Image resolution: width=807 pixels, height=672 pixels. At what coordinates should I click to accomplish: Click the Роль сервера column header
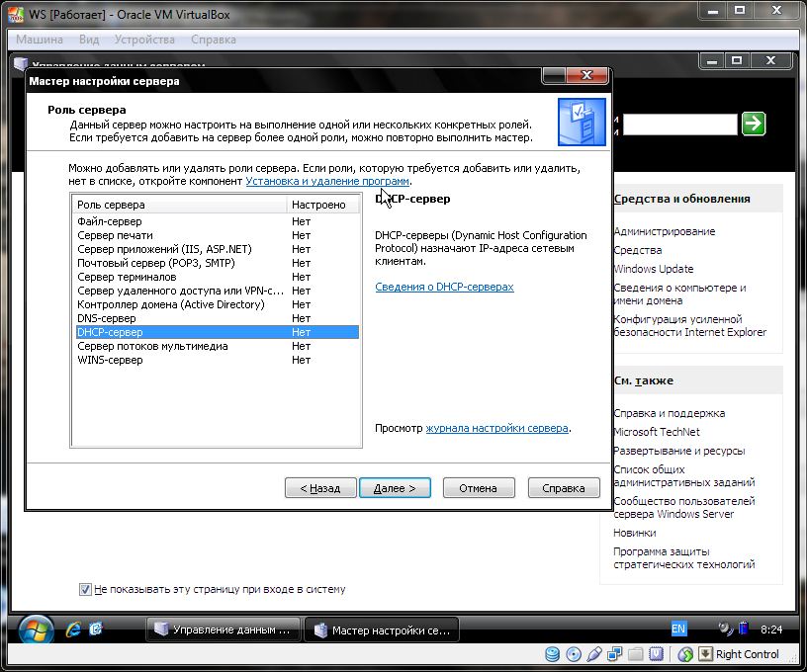(179, 205)
